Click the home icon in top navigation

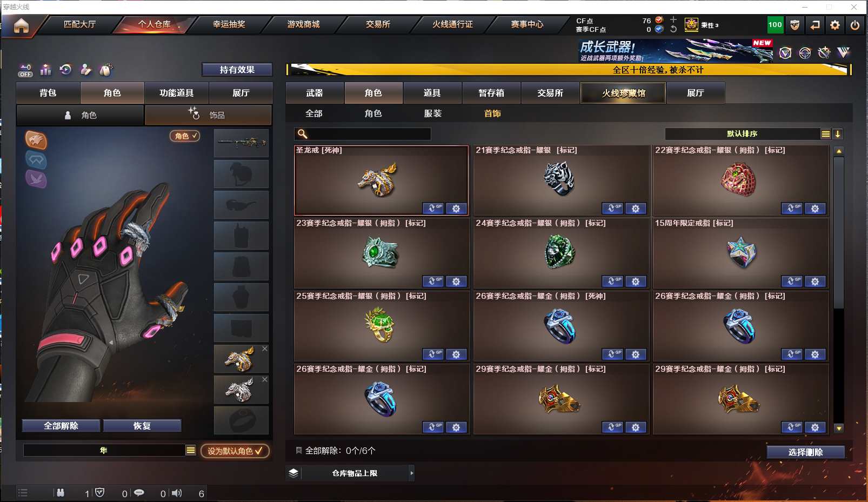coord(21,25)
